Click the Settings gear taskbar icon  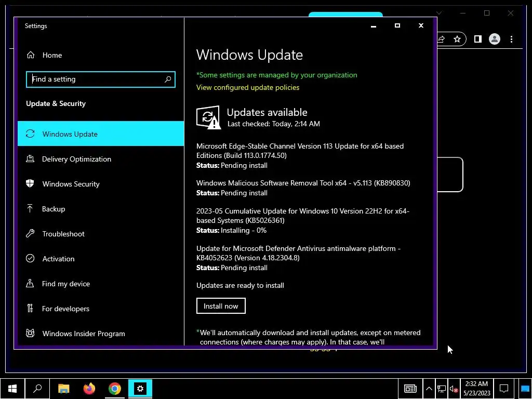[x=140, y=389]
